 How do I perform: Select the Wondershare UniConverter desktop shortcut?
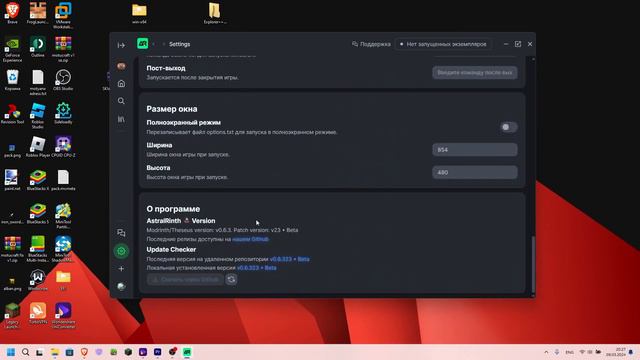[x=63, y=316]
